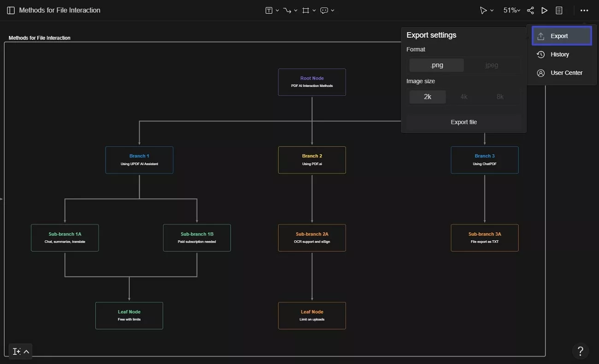The image size is (599, 364).
Task: Open the outline list view icon
Action: [558, 10]
